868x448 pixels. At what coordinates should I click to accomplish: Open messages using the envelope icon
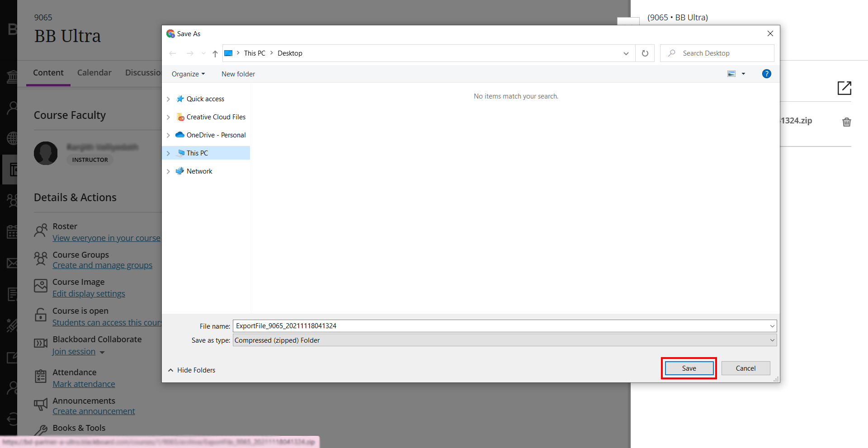pos(11,263)
